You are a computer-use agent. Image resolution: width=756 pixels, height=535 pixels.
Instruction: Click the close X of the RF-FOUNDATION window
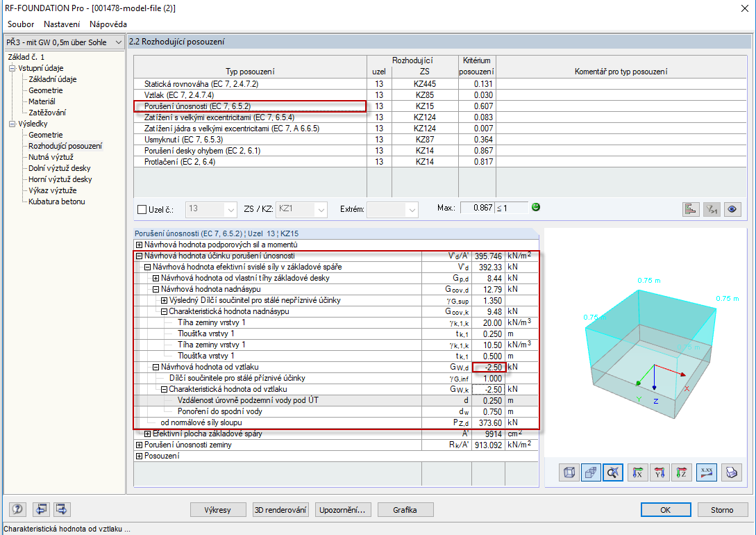[x=744, y=8]
